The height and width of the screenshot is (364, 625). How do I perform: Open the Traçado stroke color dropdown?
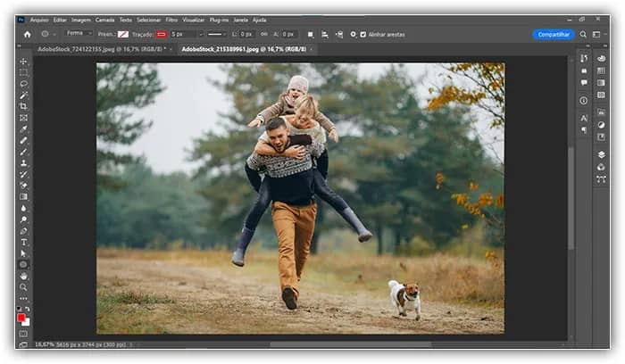tap(162, 34)
